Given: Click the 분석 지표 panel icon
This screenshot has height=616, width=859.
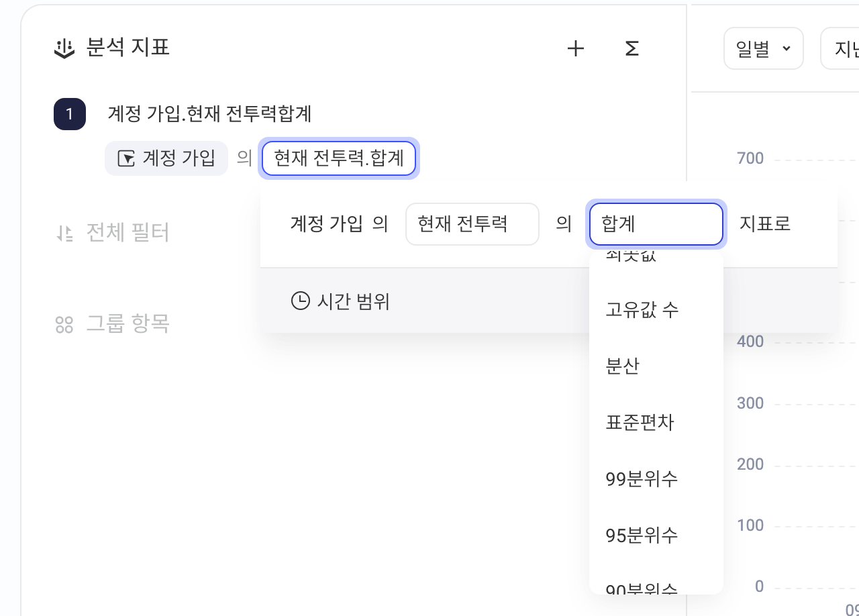Looking at the screenshot, I should pos(64,48).
